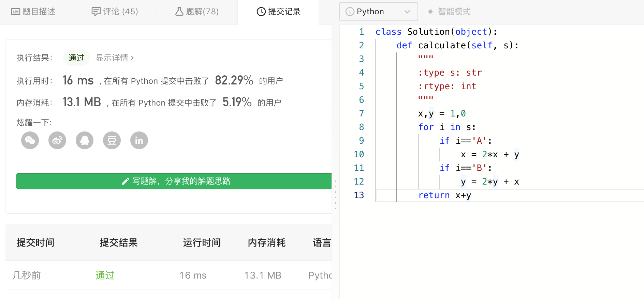Switch to the 题目描述 tab

(x=33, y=12)
